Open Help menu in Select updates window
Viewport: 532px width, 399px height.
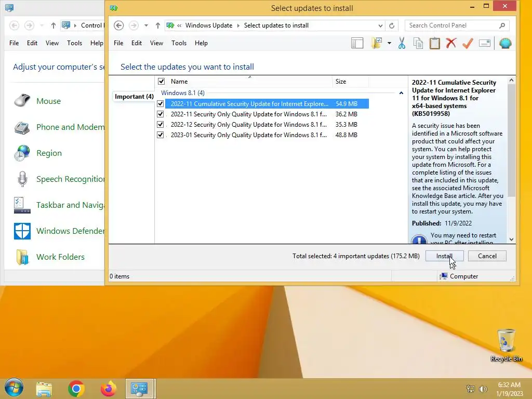[201, 43]
